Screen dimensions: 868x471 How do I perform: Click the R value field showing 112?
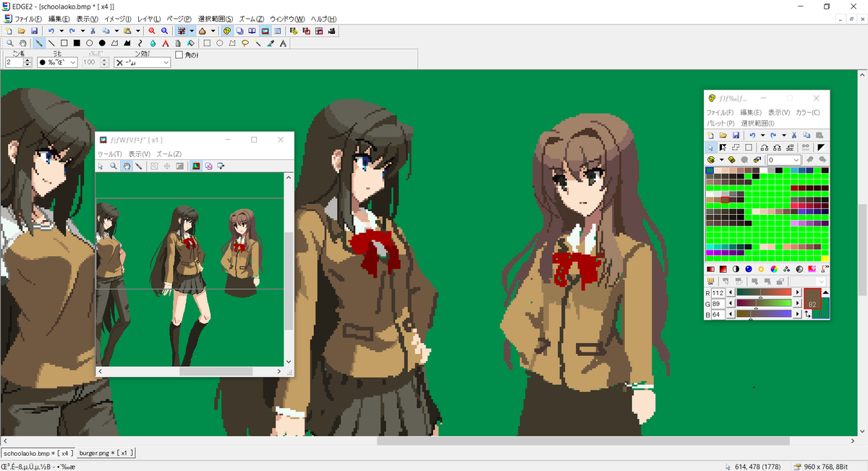tap(718, 292)
